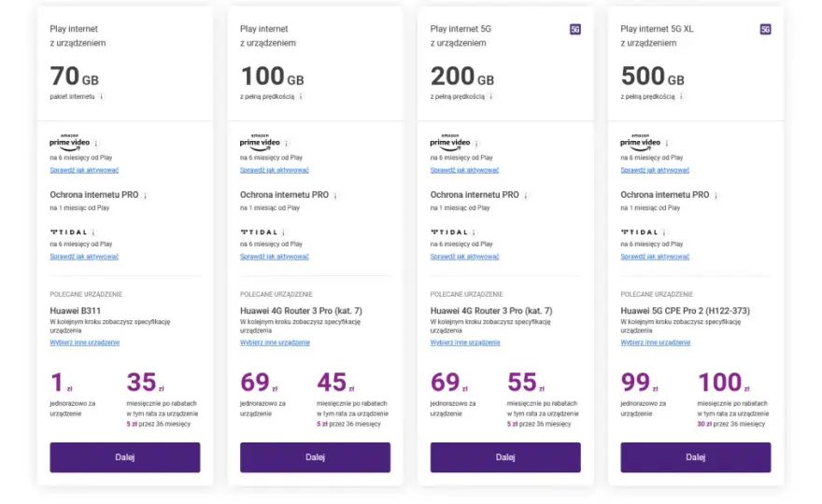Open Prime Video info in 200 GB card

click(x=477, y=143)
